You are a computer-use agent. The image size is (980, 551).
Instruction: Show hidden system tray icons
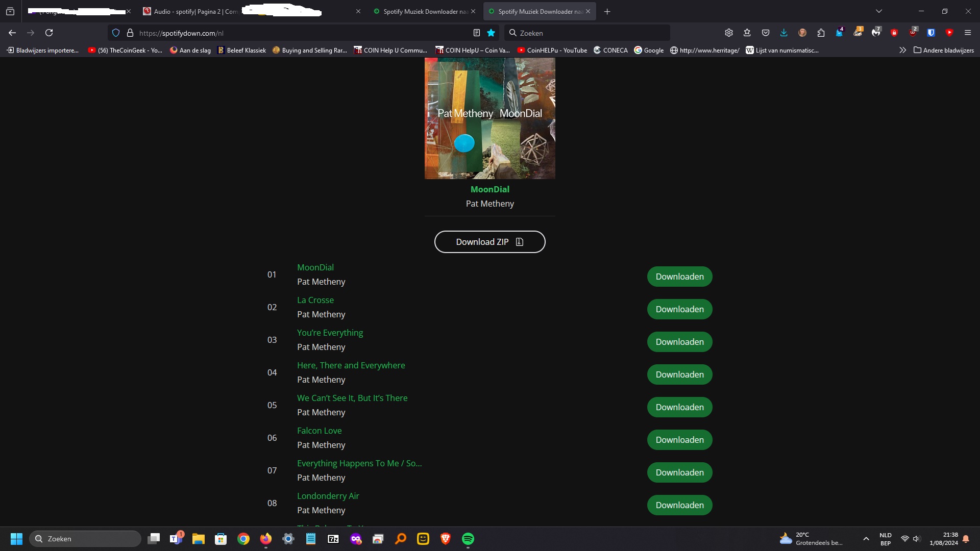866,539
